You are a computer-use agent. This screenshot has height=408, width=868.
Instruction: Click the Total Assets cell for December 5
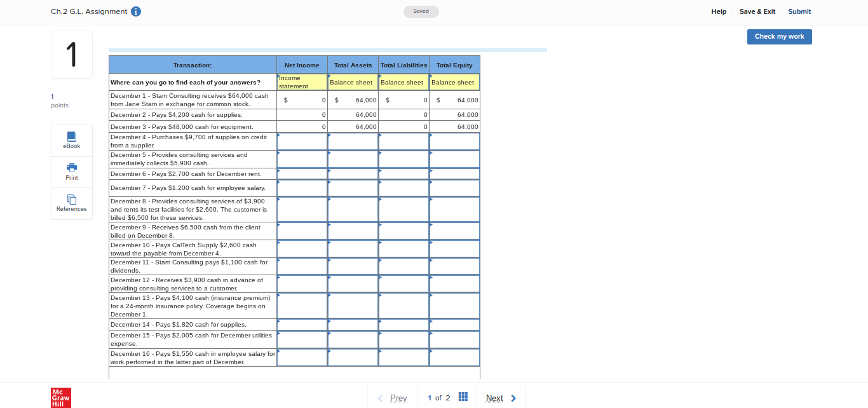[352, 158]
